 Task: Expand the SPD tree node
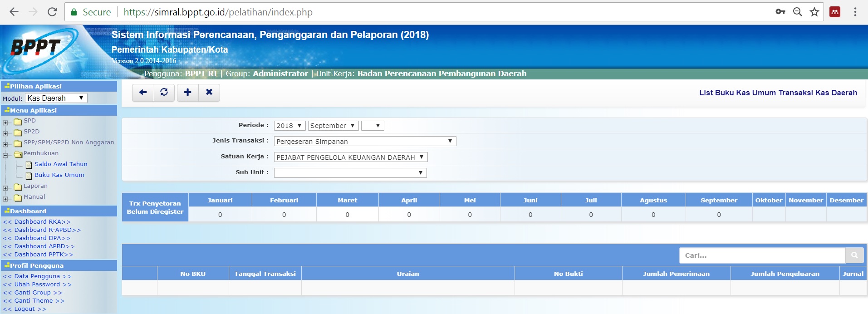(5, 123)
